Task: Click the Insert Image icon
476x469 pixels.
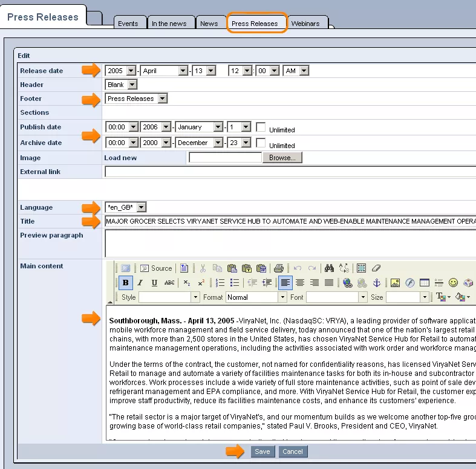Action: (395, 283)
